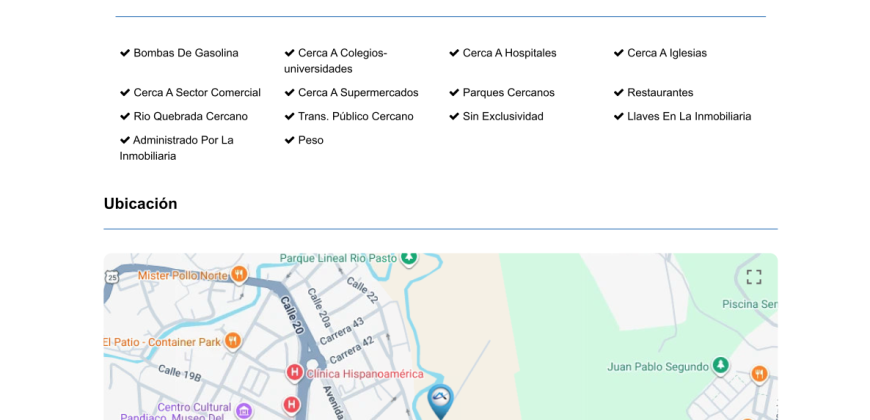870x420 pixels.
Task: Click the hospital marker below Clínica Hispanoamérica
Action: pos(291,405)
